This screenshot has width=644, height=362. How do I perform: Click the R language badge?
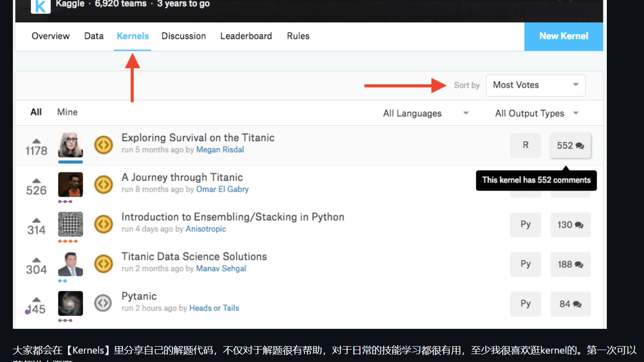pos(526,146)
